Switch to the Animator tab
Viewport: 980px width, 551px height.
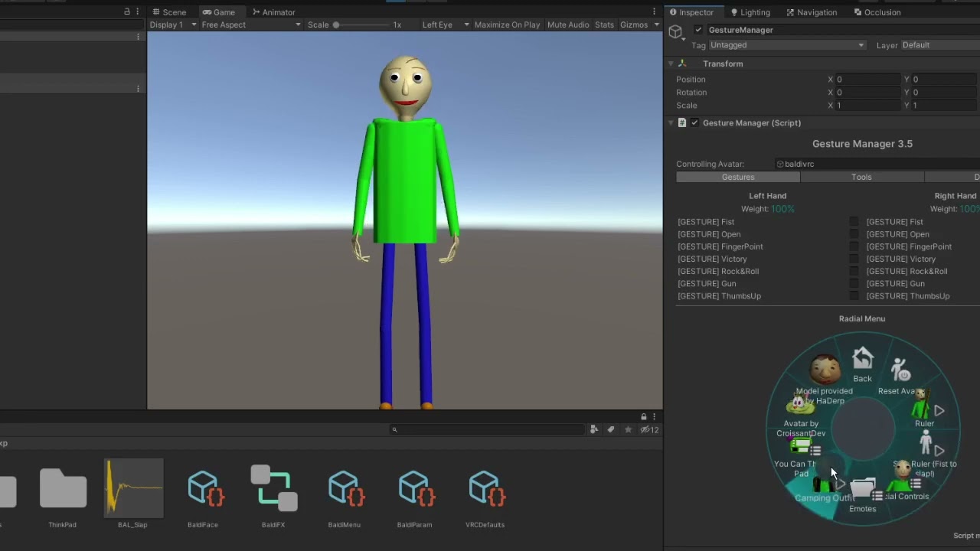pos(273,12)
